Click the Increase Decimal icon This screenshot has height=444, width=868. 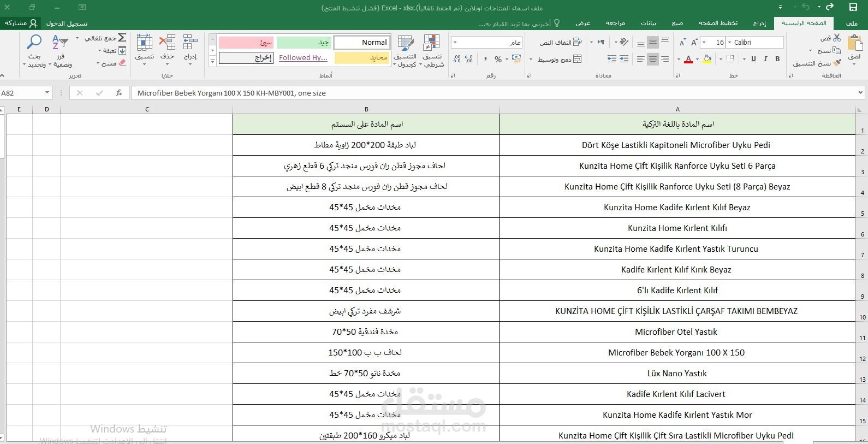(469, 59)
